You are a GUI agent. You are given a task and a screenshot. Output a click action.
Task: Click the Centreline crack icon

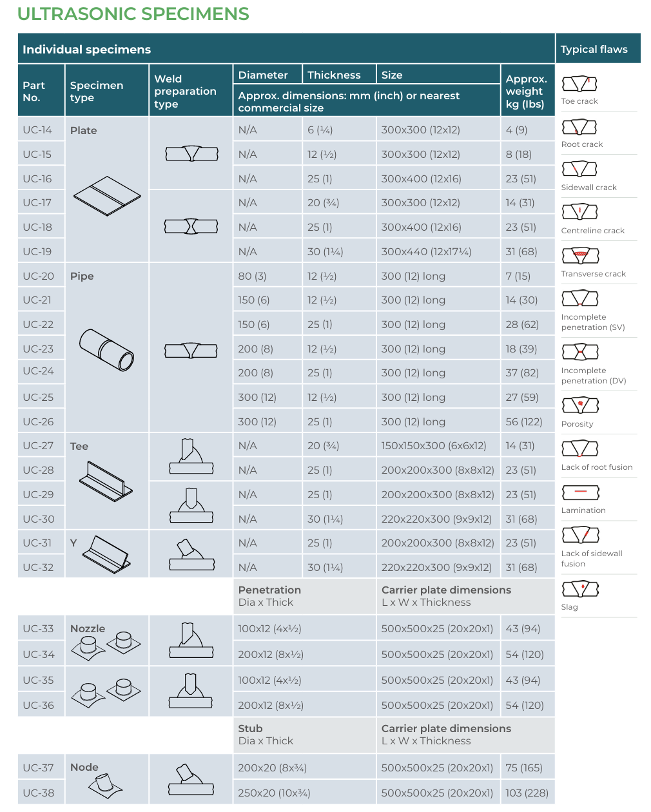tap(579, 212)
